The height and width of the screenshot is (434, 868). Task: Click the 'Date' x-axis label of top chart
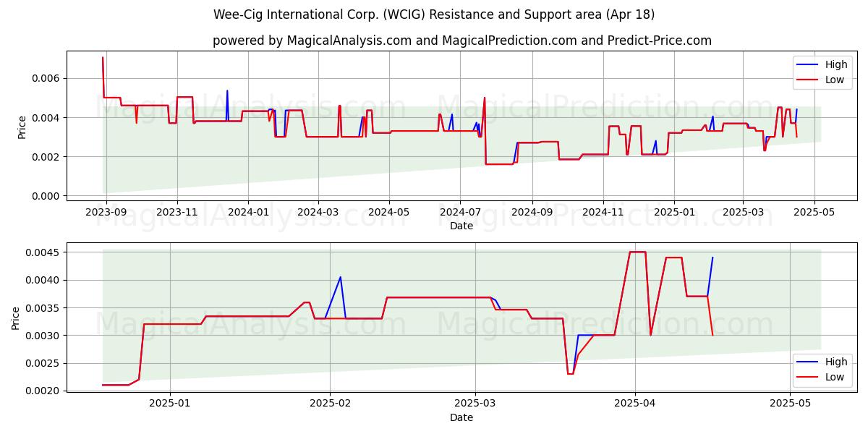tap(461, 226)
